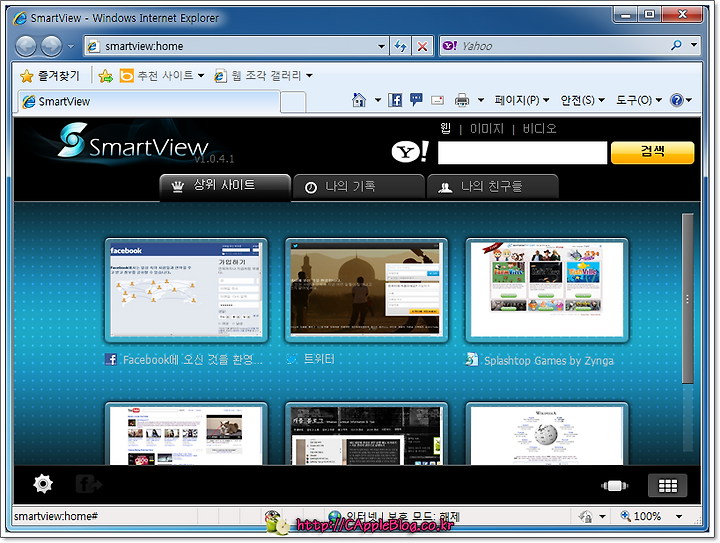Click the security shield icon in the status bar
The height and width of the screenshot is (543, 720).
(x=586, y=517)
